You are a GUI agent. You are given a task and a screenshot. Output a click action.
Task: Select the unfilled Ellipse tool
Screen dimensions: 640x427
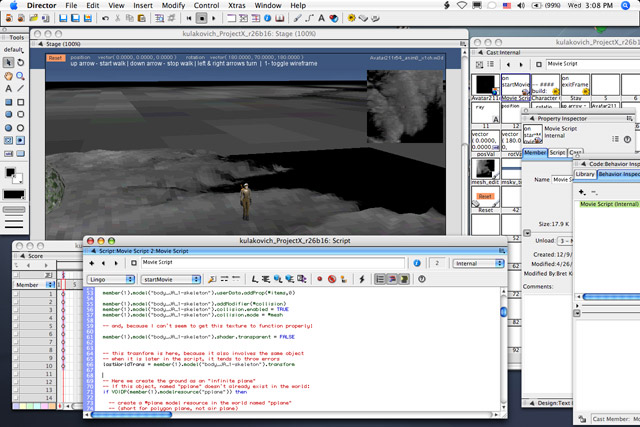coord(20,127)
